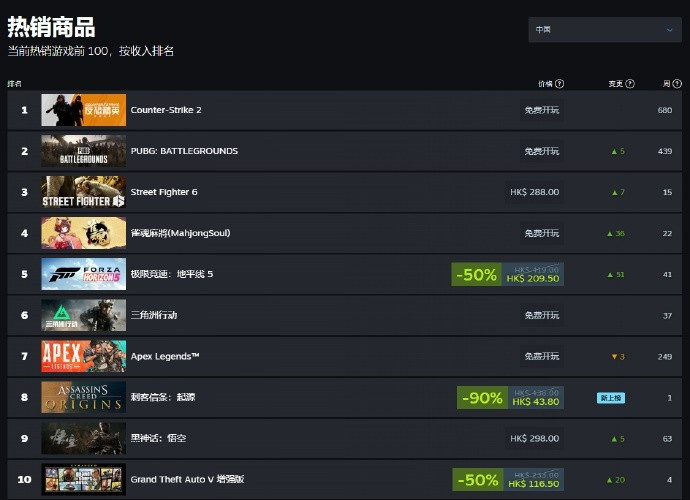Click the -50% discount badge for 极限竞速
690x500 pixels.
(x=476, y=275)
